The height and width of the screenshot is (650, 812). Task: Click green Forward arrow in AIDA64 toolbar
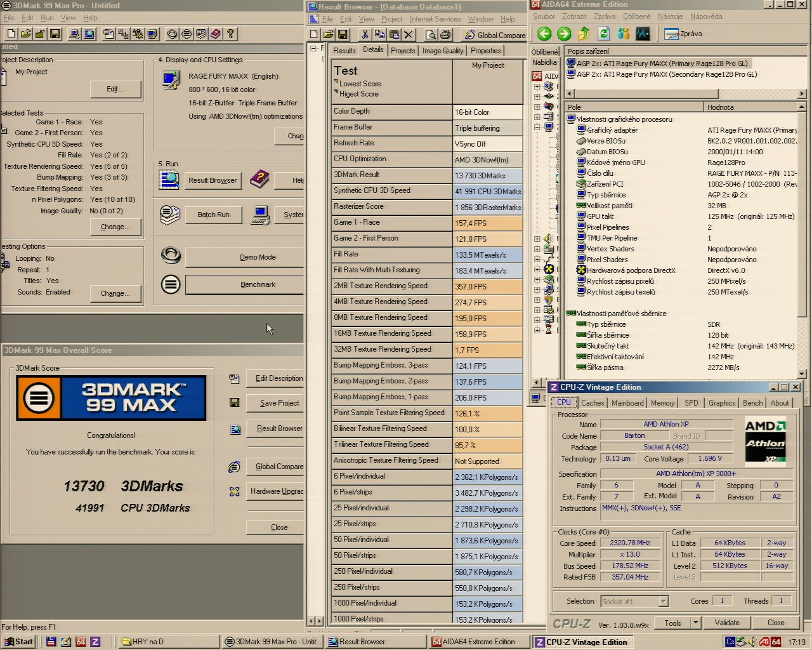click(564, 34)
